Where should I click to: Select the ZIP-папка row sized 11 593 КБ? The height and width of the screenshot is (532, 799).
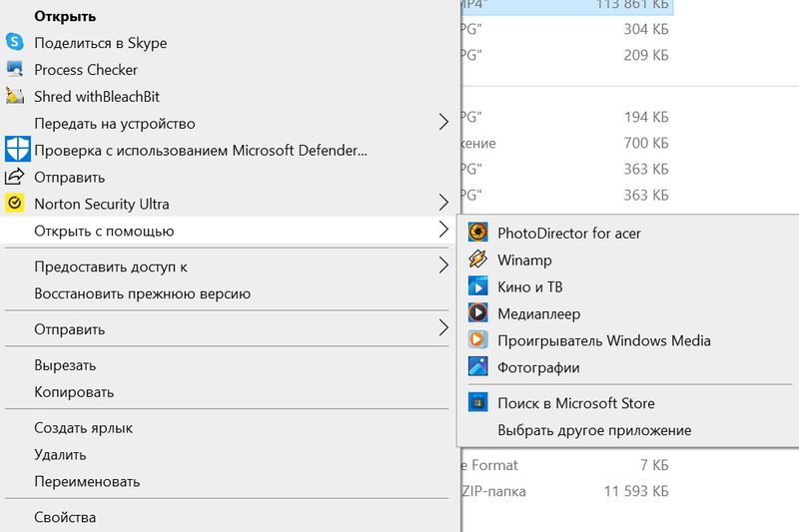[x=567, y=491]
